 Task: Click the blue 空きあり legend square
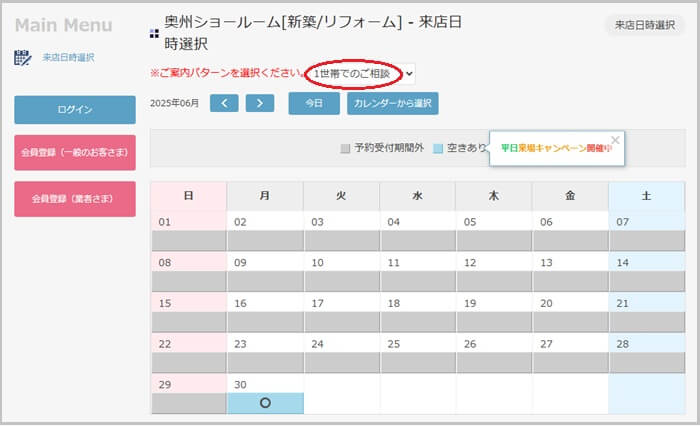[x=438, y=148]
